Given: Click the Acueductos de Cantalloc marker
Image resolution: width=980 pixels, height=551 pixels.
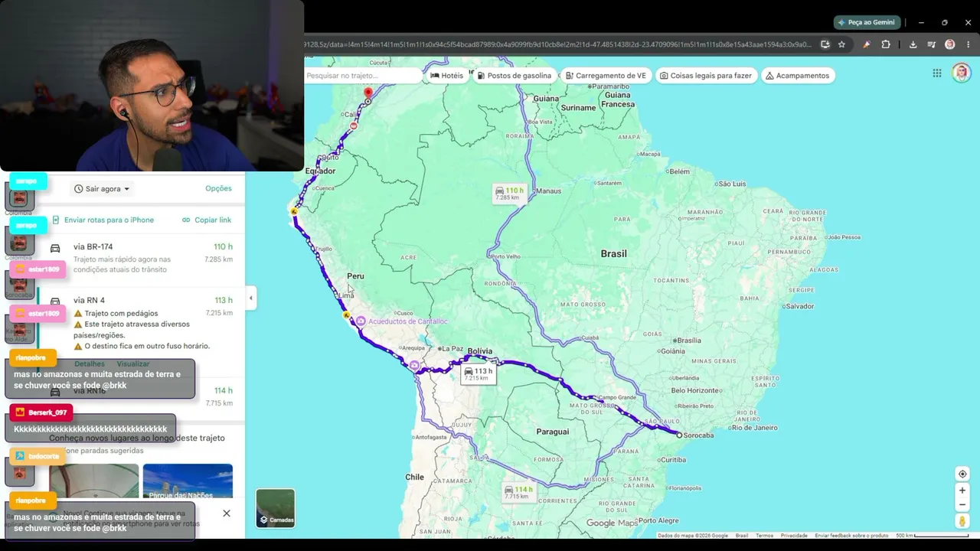Looking at the screenshot, I should pyautogui.click(x=361, y=321).
